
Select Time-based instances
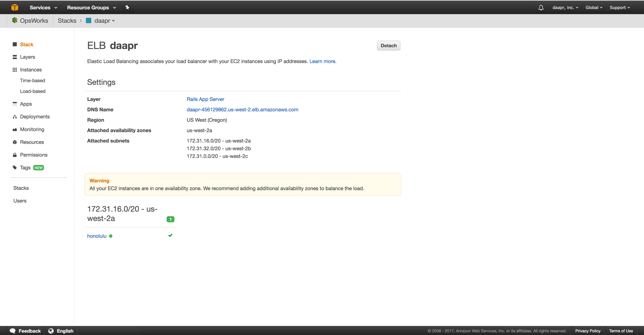(x=33, y=81)
